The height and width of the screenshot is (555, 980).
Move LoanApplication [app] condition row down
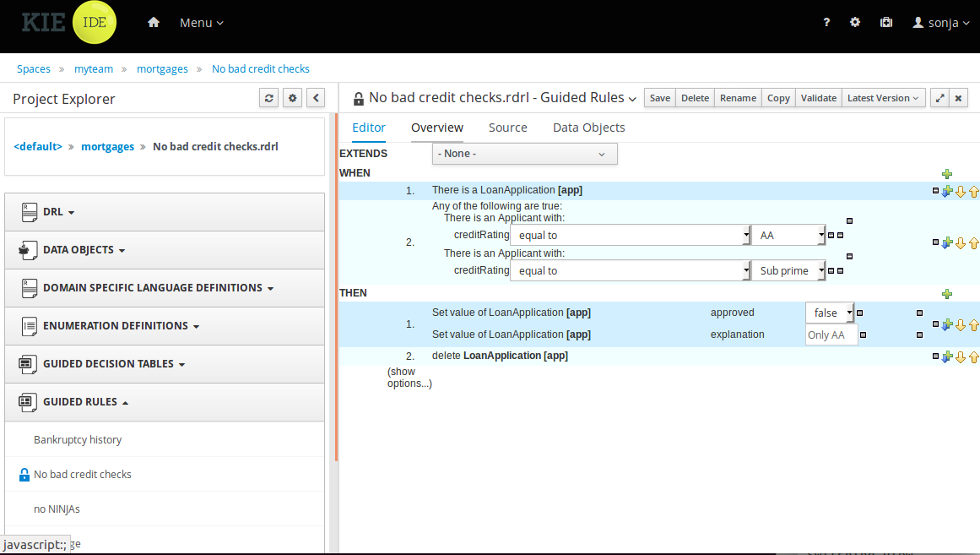tap(960, 192)
